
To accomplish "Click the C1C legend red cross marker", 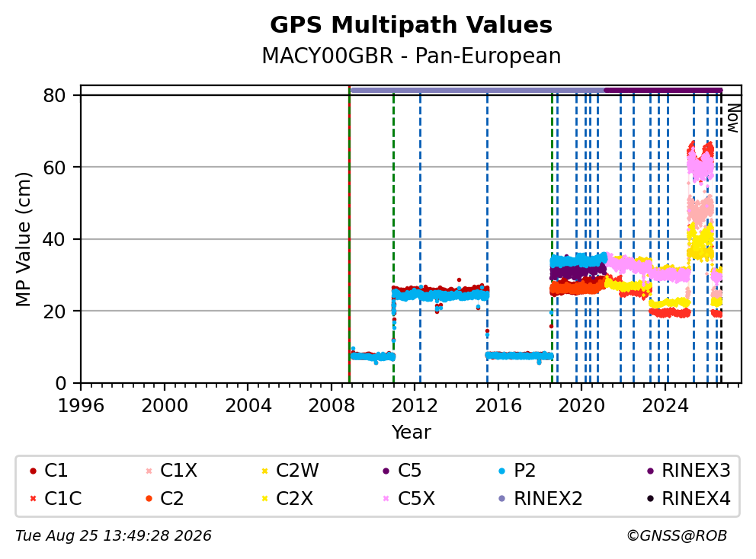I will [33, 499].
